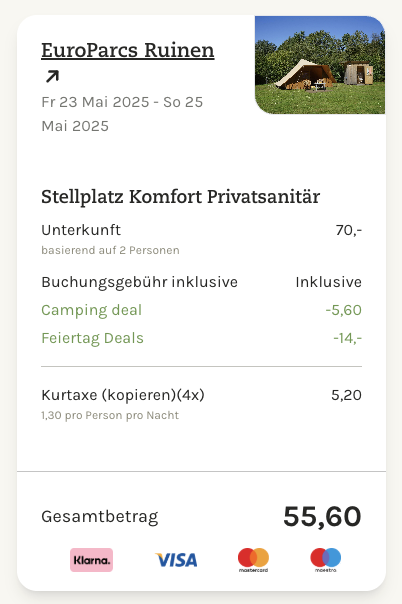Click the 1,30 pro Person pro Nacht note
Screen dimensions: 402x604
pos(110,415)
